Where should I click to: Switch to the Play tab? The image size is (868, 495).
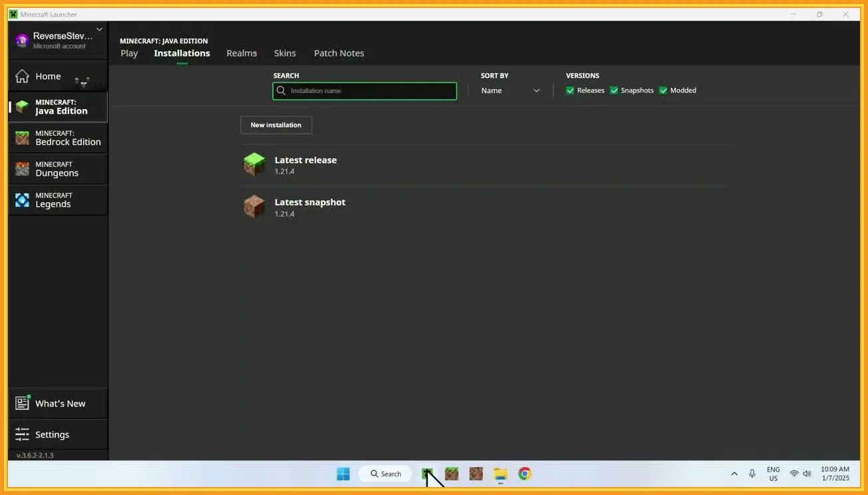pyautogui.click(x=129, y=53)
